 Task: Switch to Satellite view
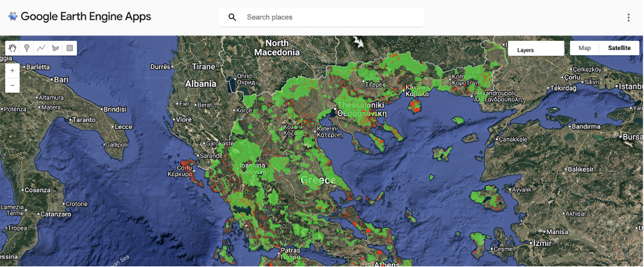pos(618,48)
